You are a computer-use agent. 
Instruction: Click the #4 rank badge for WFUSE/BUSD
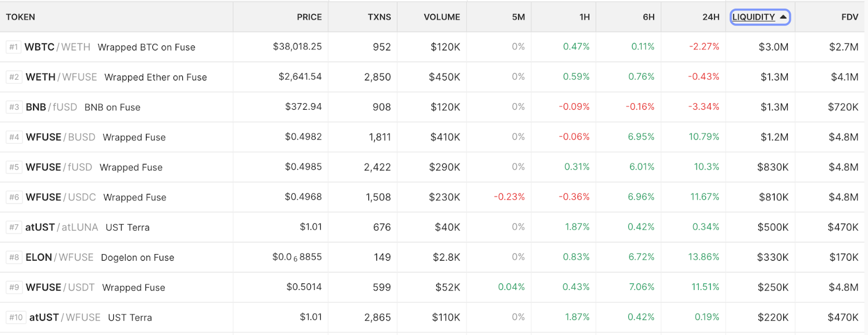14,137
